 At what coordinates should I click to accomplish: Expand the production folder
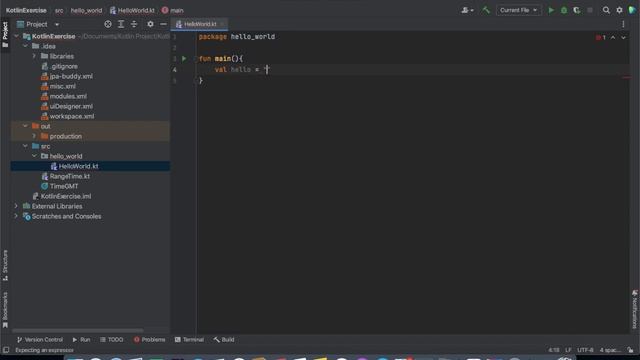(x=34, y=136)
